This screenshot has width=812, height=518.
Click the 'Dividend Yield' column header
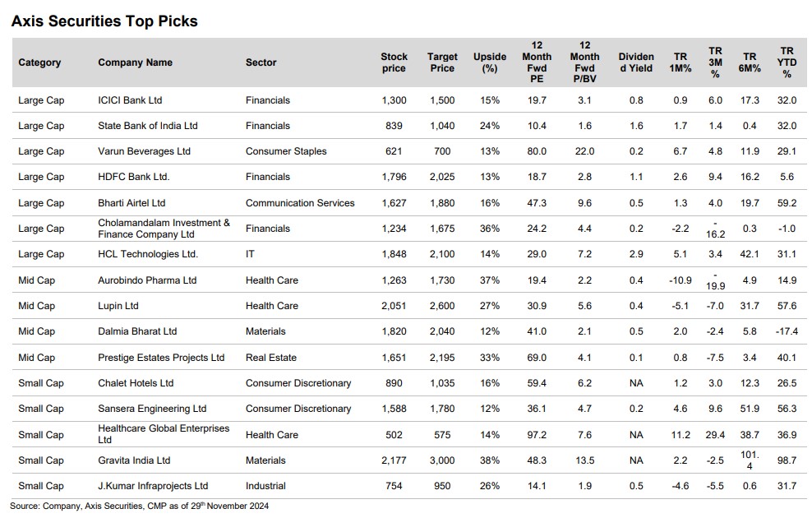635,62
